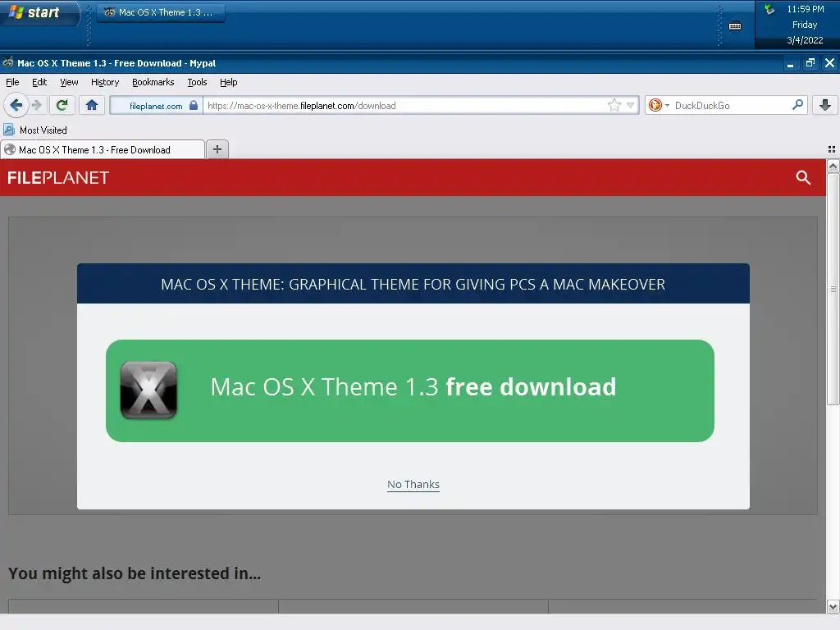Open the Windows start button
The image size is (840, 630).
(x=39, y=12)
